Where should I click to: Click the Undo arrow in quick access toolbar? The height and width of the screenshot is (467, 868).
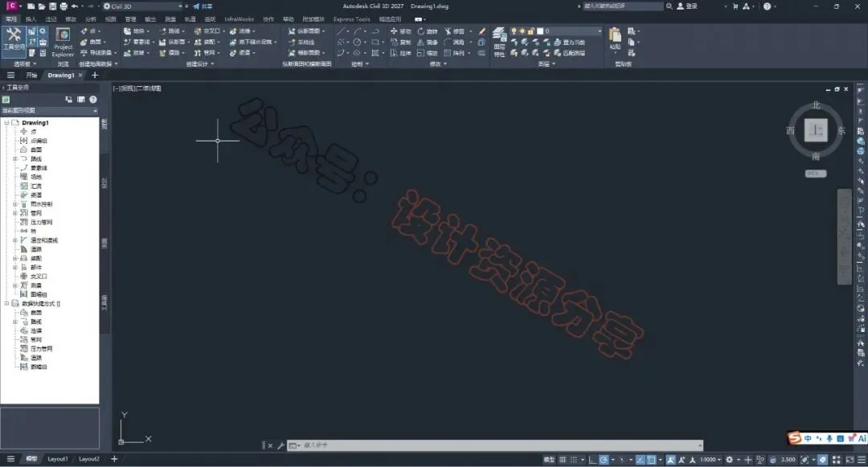[74, 6]
